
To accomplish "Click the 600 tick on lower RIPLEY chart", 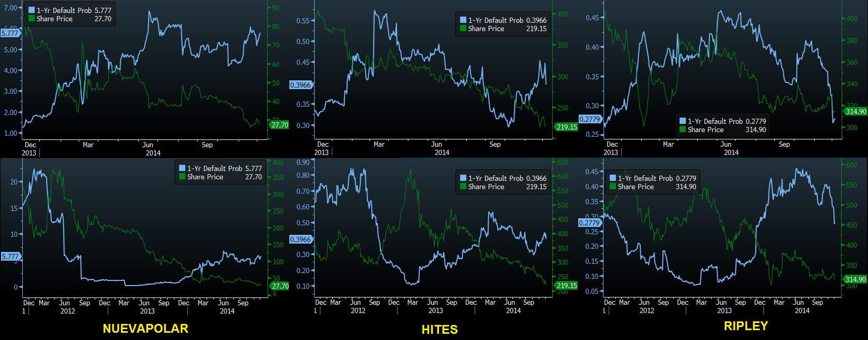I will pyautogui.click(x=851, y=165).
